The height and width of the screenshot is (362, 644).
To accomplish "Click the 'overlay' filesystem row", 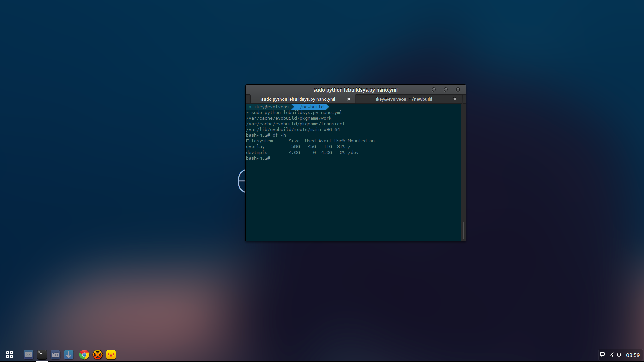I will point(298,146).
